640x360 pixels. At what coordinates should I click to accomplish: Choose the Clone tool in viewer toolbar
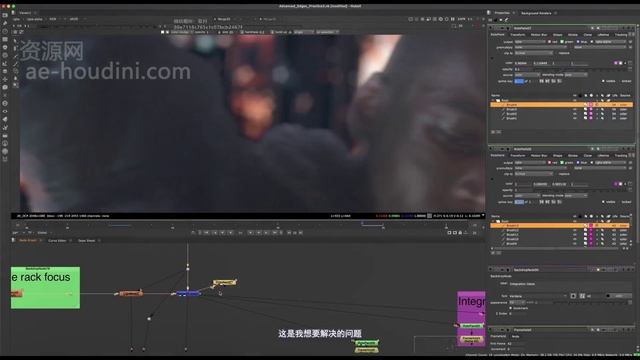point(16,71)
